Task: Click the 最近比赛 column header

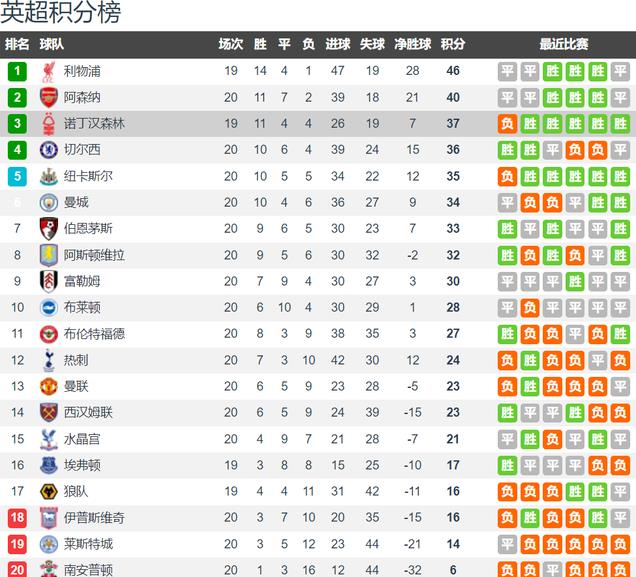Action: 564,44
